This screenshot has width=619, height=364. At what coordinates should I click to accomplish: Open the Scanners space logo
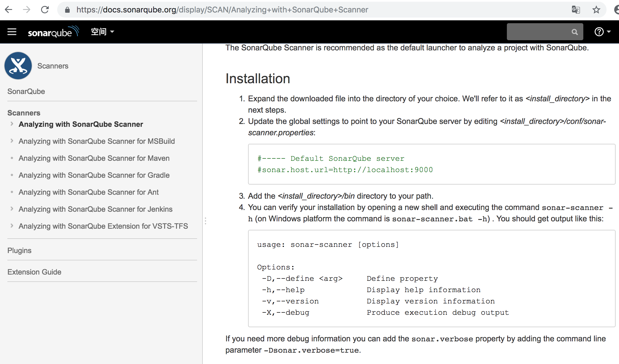pyautogui.click(x=18, y=66)
